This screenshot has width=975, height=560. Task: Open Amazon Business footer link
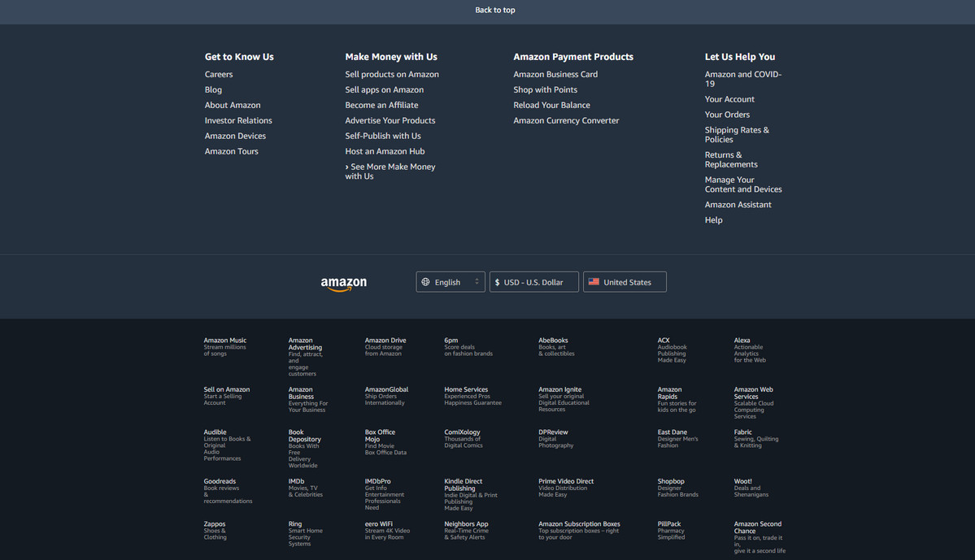pyautogui.click(x=308, y=400)
